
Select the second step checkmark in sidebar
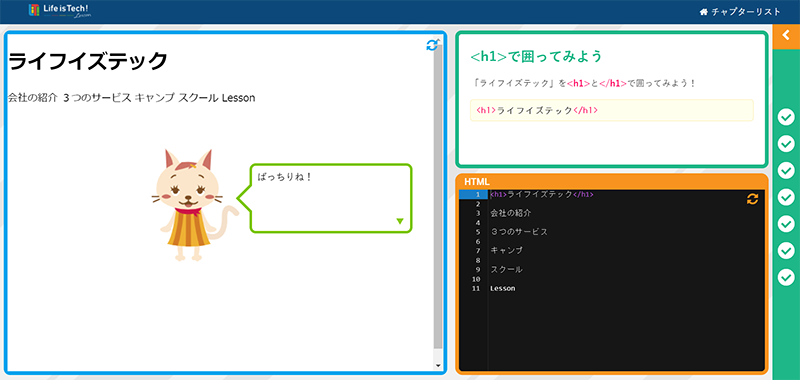pos(786,144)
